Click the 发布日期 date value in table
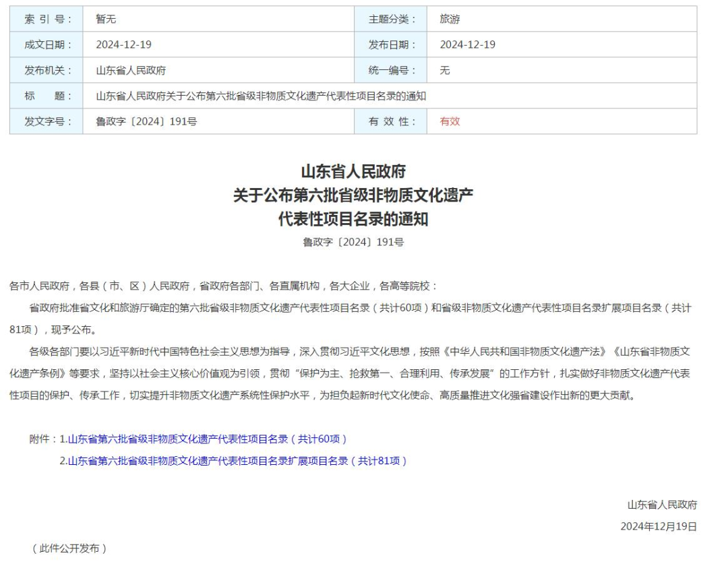The image size is (728, 568). click(467, 45)
